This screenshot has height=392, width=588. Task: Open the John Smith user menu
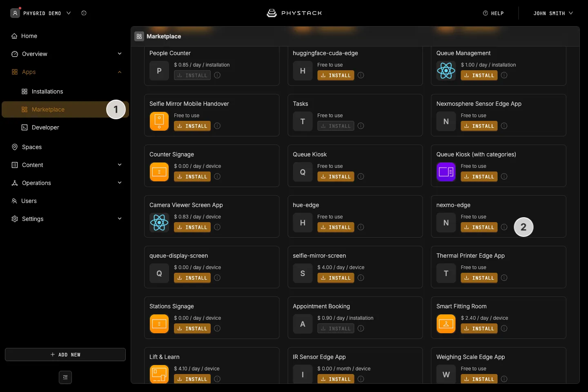click(x=553, y=13)
